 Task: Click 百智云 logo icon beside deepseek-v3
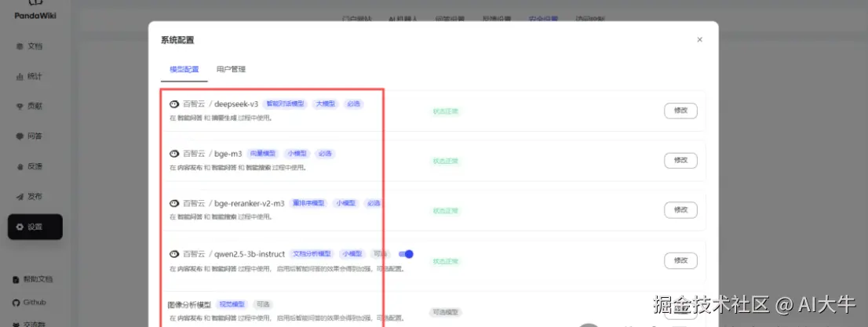click(173, 104)
